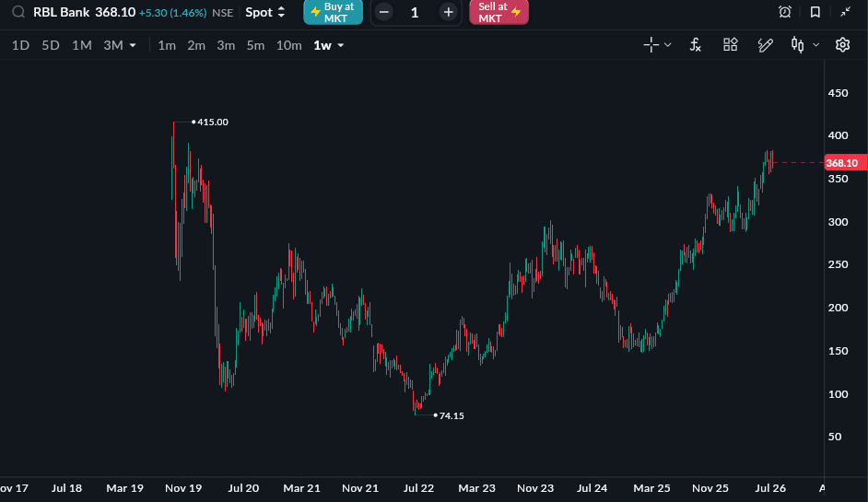
Task: Open the Spot segment dropdown
Action: tap(265, 12)
